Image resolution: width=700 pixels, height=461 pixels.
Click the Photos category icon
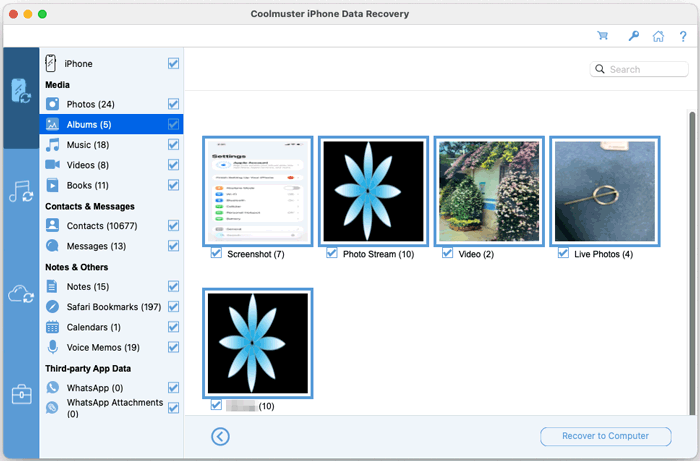tap(52, 104)
